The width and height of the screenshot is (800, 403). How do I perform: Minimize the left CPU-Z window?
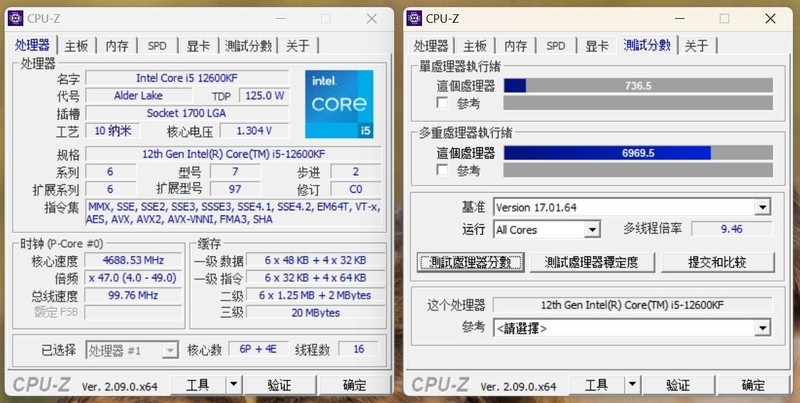pos(282,19)
